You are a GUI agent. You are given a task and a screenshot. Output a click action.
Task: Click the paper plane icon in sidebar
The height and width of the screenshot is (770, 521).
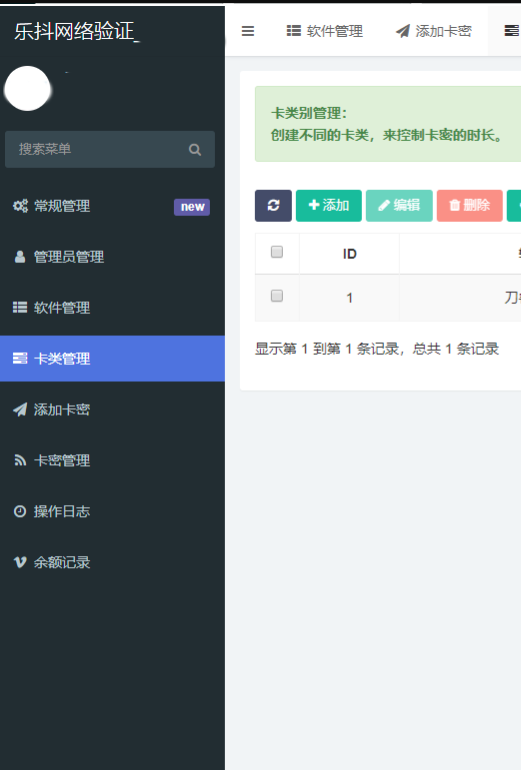point(20,410)
